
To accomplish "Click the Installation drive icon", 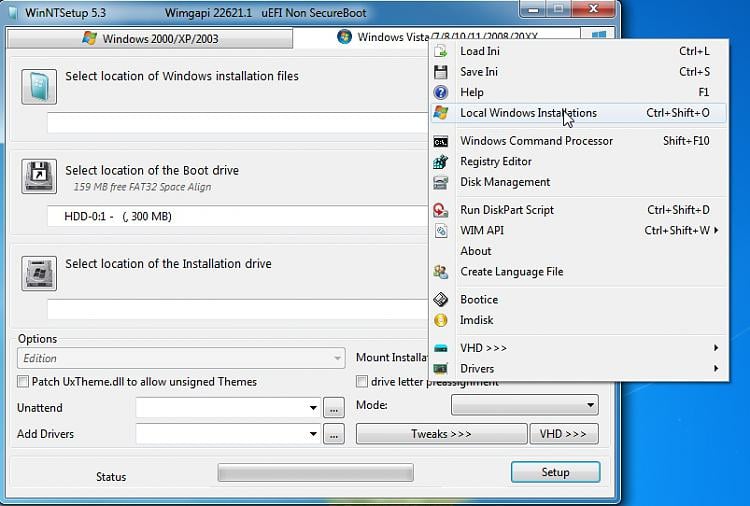I will pos(39,273).
